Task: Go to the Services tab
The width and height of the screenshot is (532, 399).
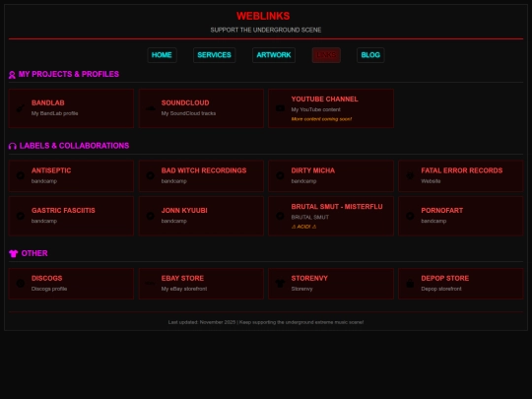Action: [214, 55]
